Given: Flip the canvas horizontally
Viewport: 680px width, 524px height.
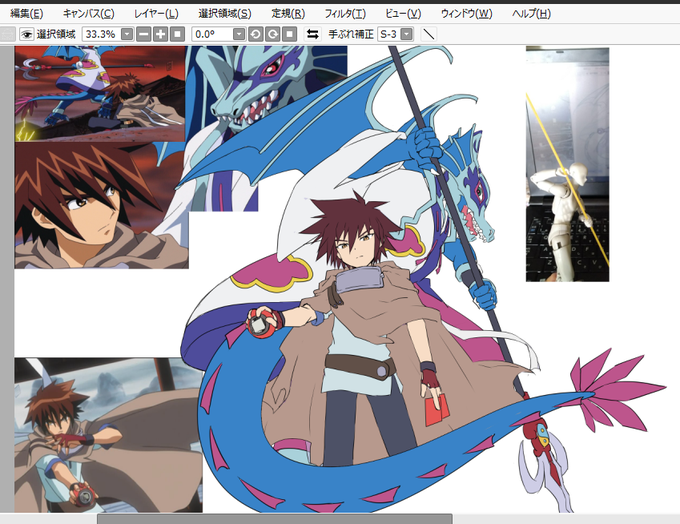Looking at the screenshot, I should pyautogui.click(x=312, y=34).
